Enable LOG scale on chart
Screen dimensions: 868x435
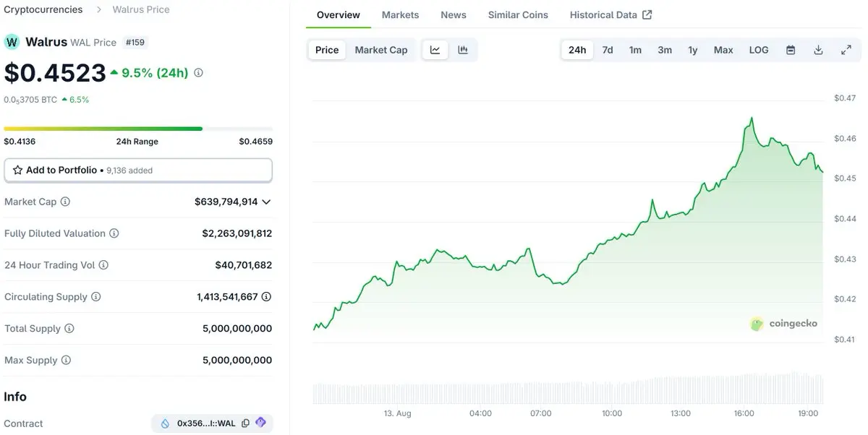[x=759, y=50]
